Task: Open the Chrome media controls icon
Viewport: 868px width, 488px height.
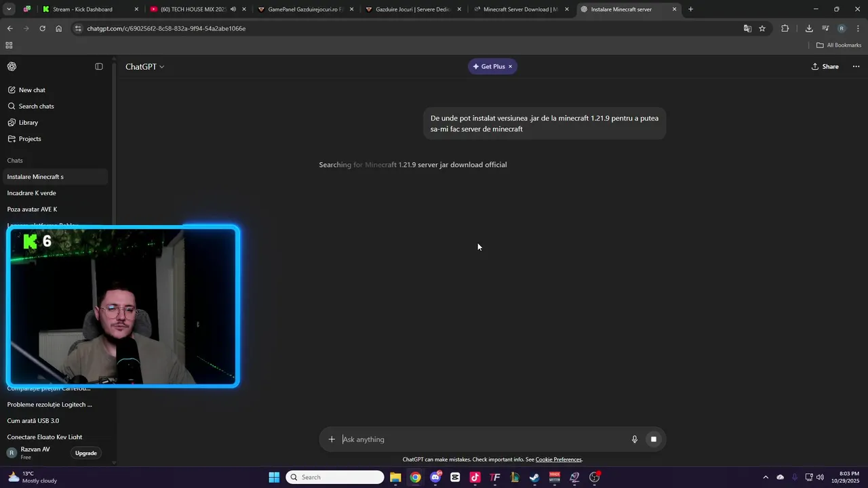Action: point(825,28)
